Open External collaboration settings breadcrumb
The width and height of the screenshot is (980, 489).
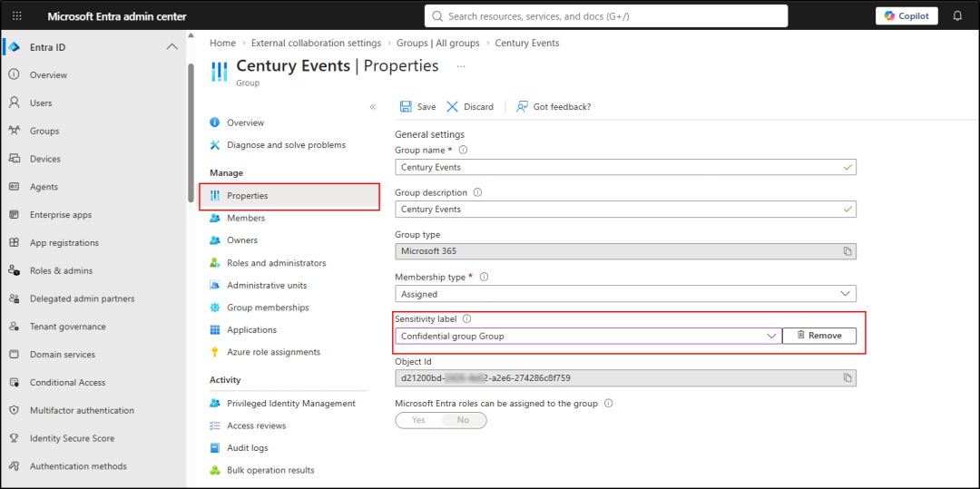(x=317, y=43)
